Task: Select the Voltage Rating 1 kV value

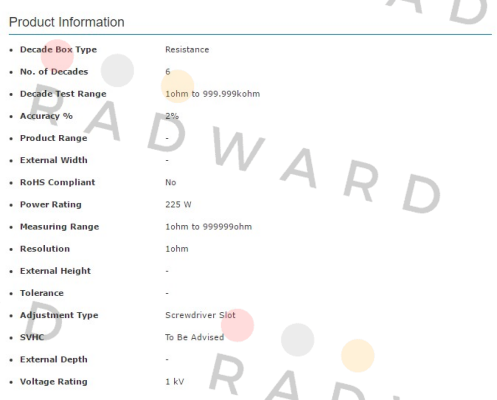Action: tap(175, 382)
